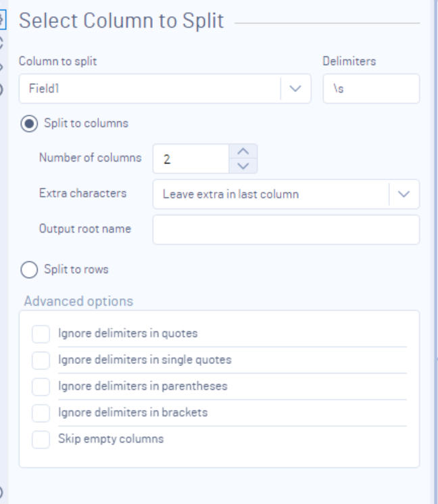Screen dimensions: 438x504
Task: Enable Ignore delimiters in parentheses
Action: 41,387
